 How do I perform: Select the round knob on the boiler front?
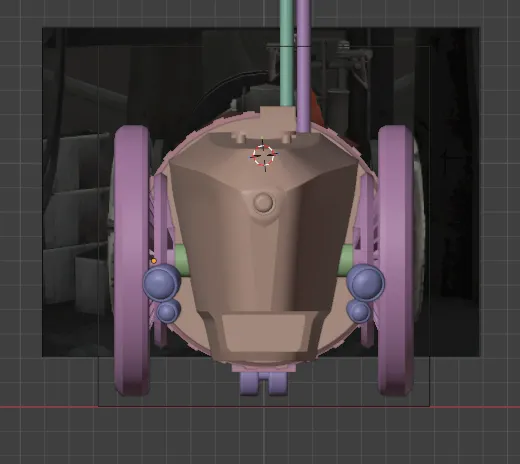click(263, 202)
